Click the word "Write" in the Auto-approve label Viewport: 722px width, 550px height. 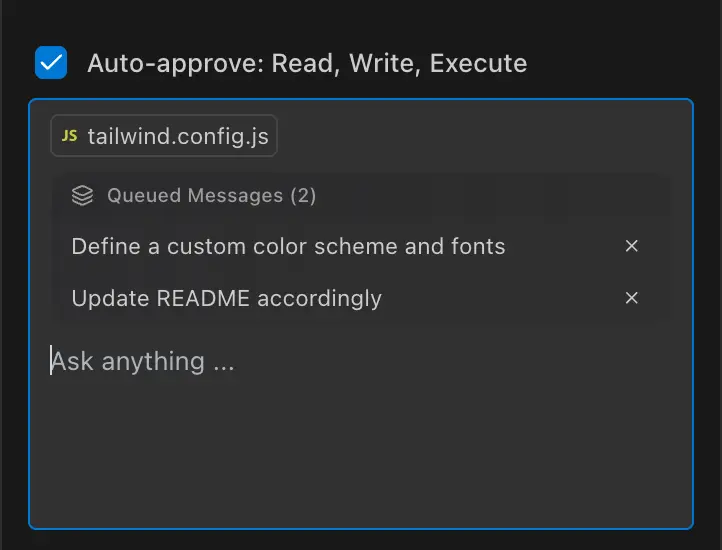(384, 64)
